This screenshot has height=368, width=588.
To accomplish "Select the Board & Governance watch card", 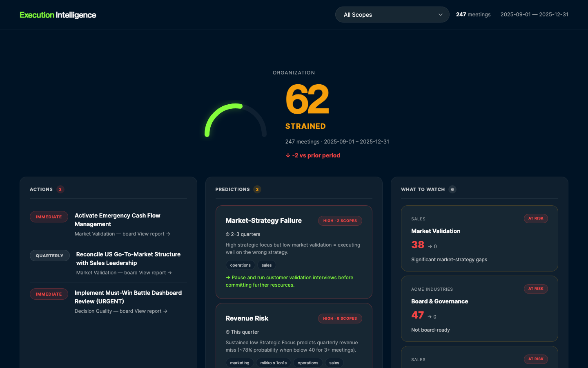I will point(479,309).
